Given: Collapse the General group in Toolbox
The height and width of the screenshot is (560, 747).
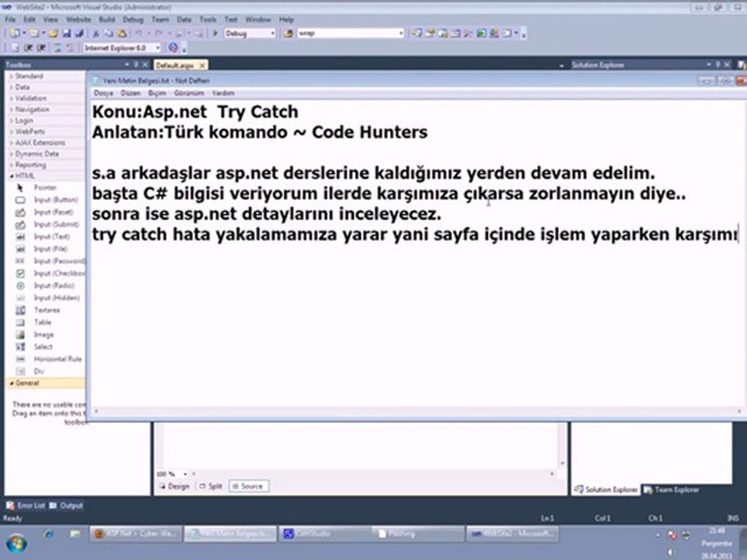Looking at the screenshot, I should click(x=26, y=383).
